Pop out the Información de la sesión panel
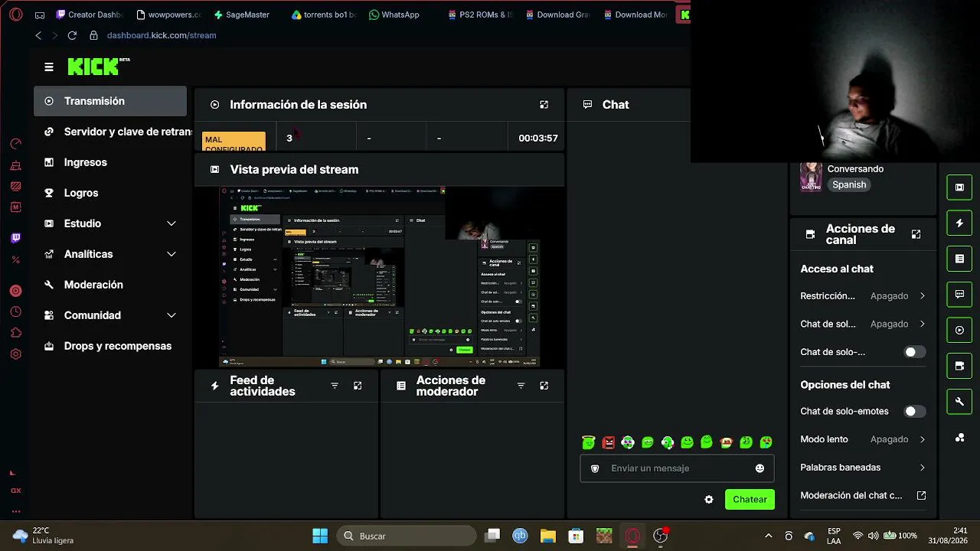 [544, 105]
